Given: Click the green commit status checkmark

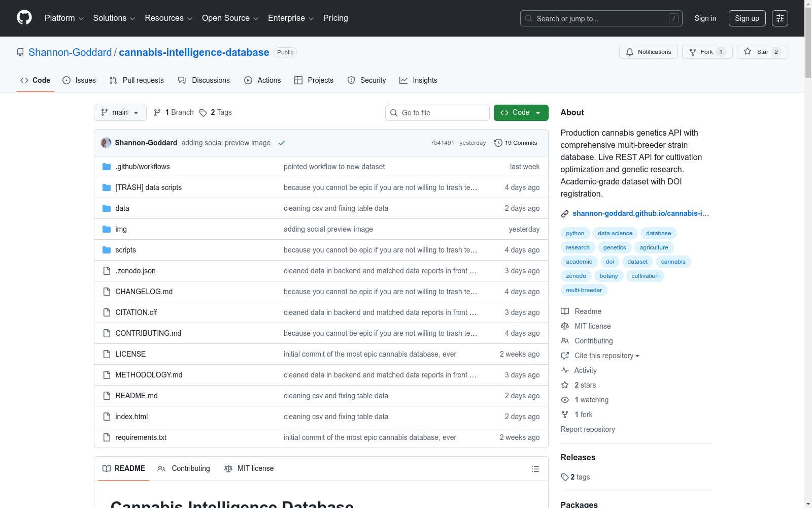Looking at the screenshot, I should (282, 143).
